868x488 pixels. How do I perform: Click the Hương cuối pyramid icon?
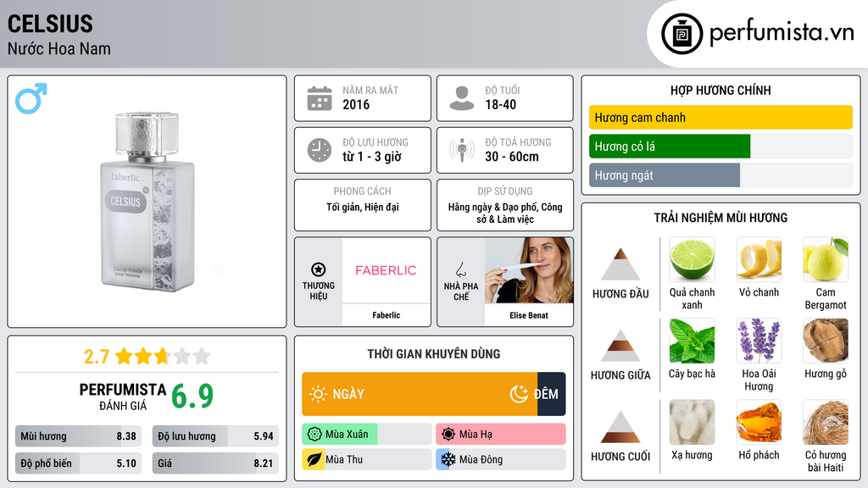[620, 427]
